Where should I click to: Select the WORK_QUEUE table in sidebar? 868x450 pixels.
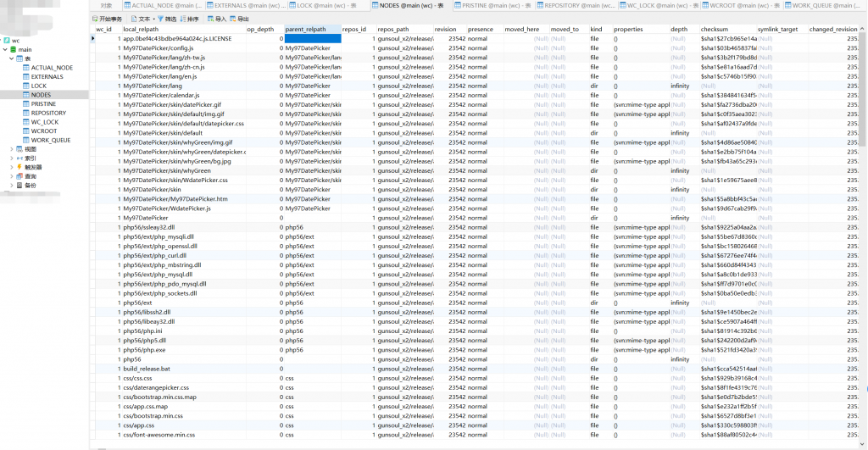pyautogui.click(x=50, y=140)
